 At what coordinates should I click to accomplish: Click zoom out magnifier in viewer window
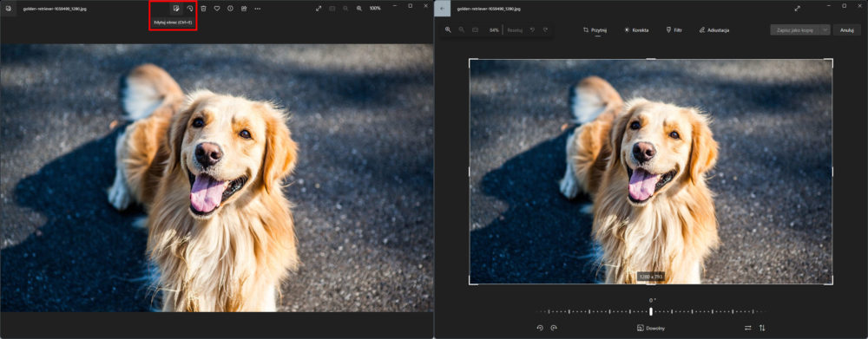[x=345, y=9]
